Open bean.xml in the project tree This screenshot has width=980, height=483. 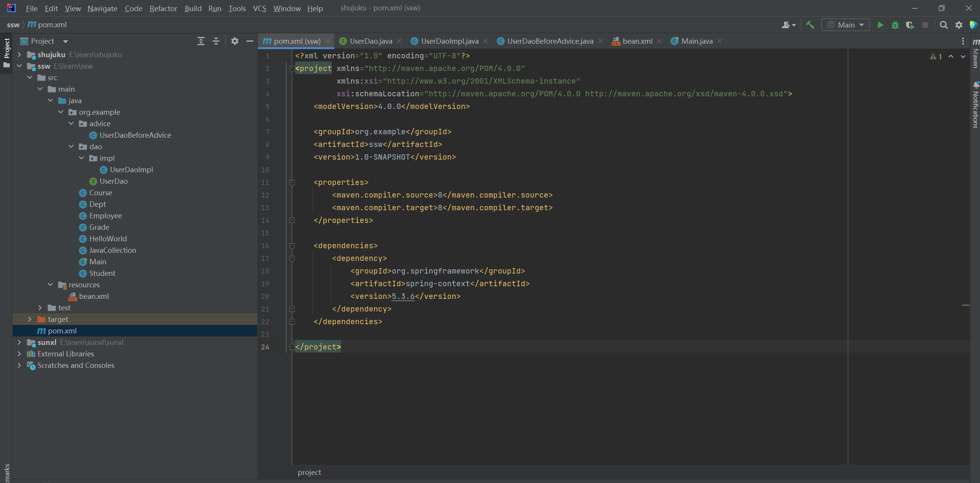point(94,296)
